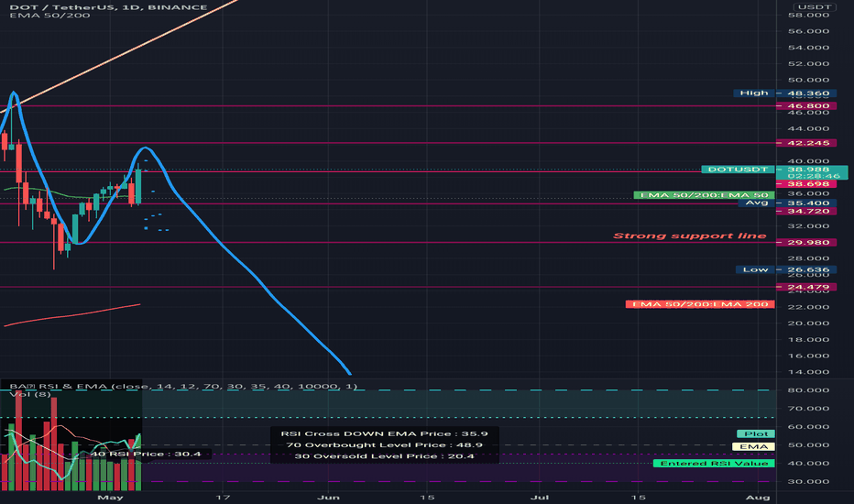Click the 38.698 line price tag

coord(808,184)
